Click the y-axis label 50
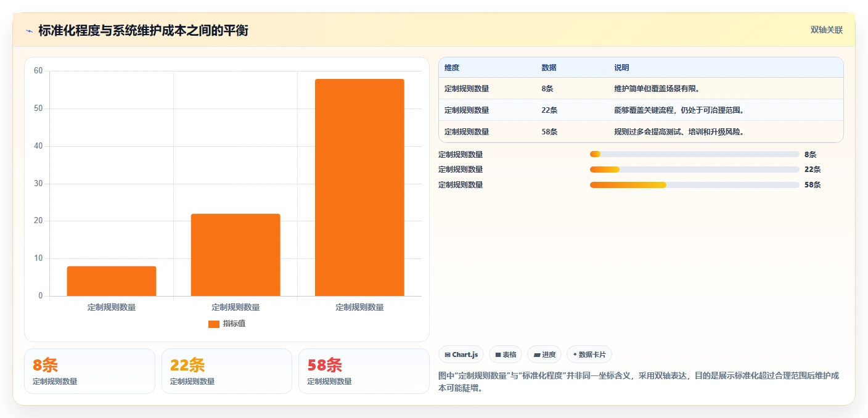Screen dimensions: 868x418 point(38,109)
